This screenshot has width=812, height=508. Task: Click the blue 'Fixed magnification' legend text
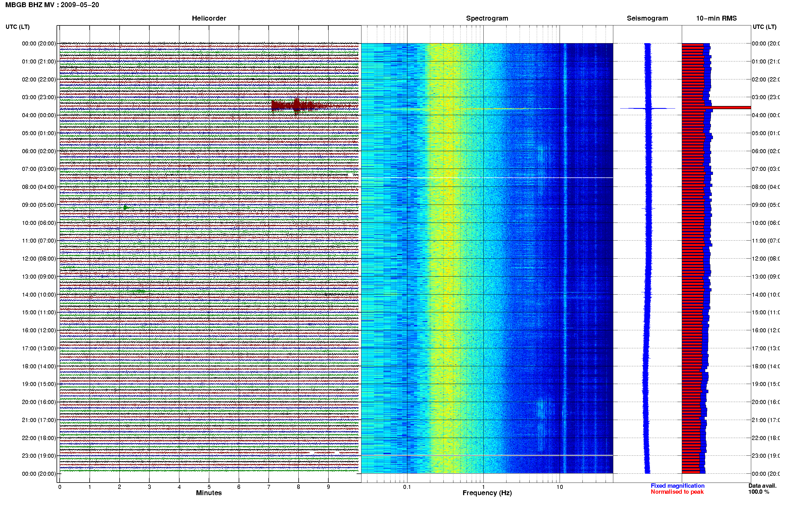click(678, 486)
